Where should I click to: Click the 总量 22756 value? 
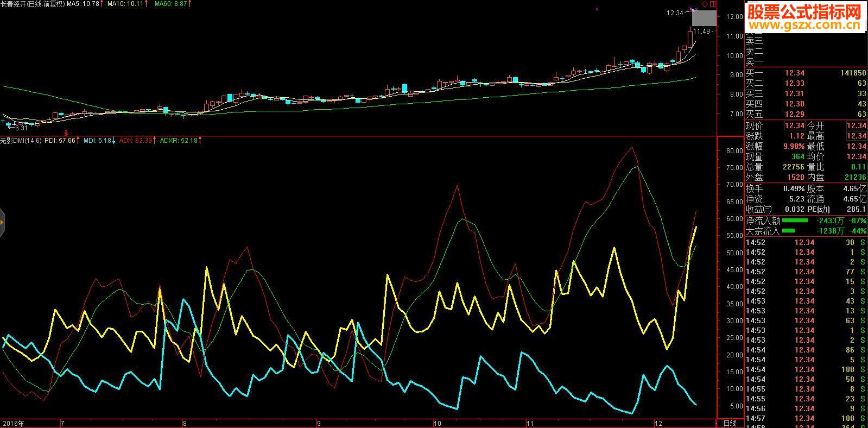[x=794, y=167]
